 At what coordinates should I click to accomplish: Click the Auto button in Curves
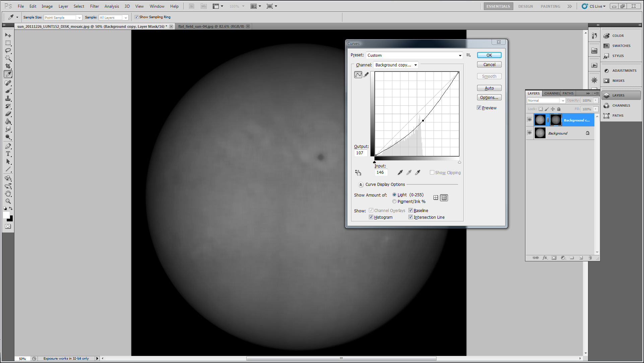[x=489, y=88]
